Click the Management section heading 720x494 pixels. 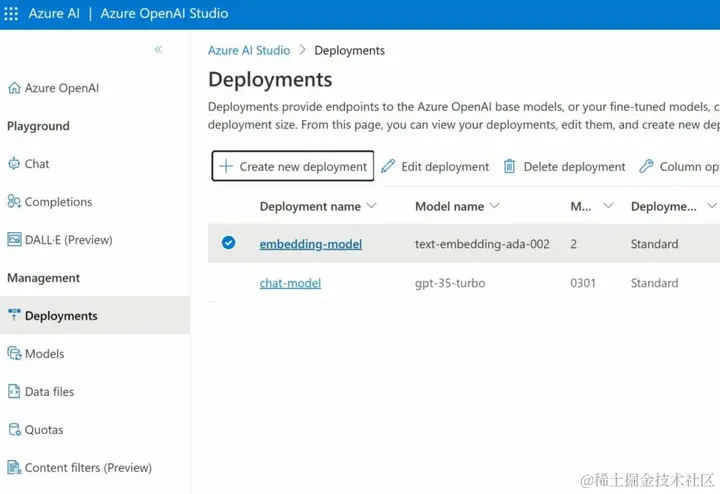pyautogui.click(x=44, y=278)
